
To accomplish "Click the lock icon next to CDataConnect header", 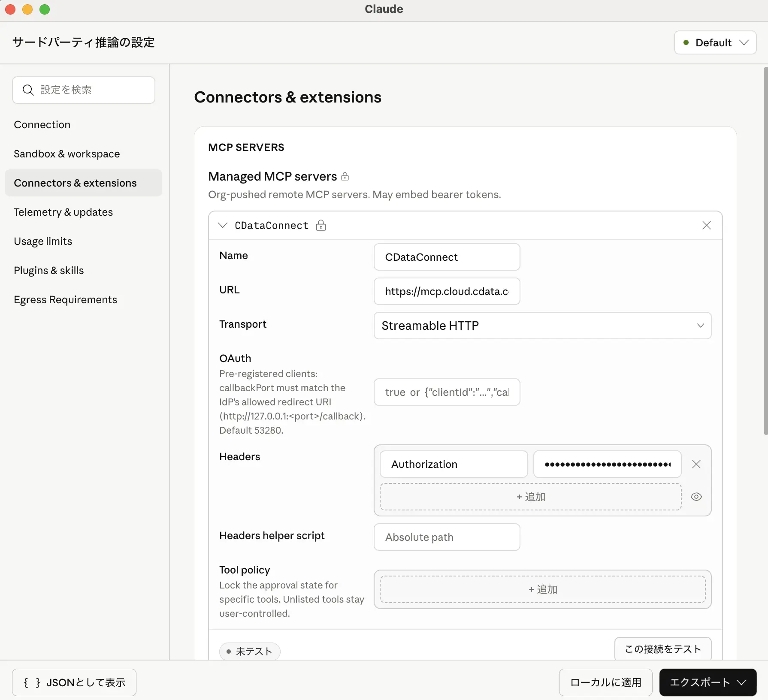I will click(321, 225).
